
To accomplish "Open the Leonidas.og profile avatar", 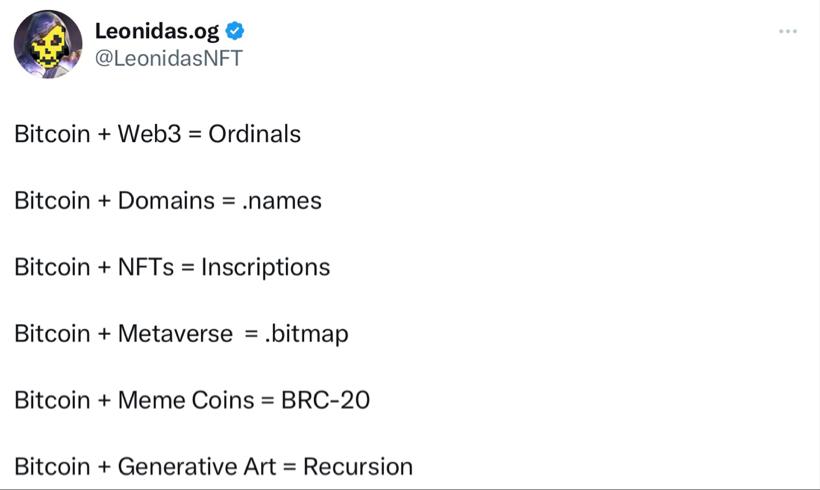I will (48, 45).
